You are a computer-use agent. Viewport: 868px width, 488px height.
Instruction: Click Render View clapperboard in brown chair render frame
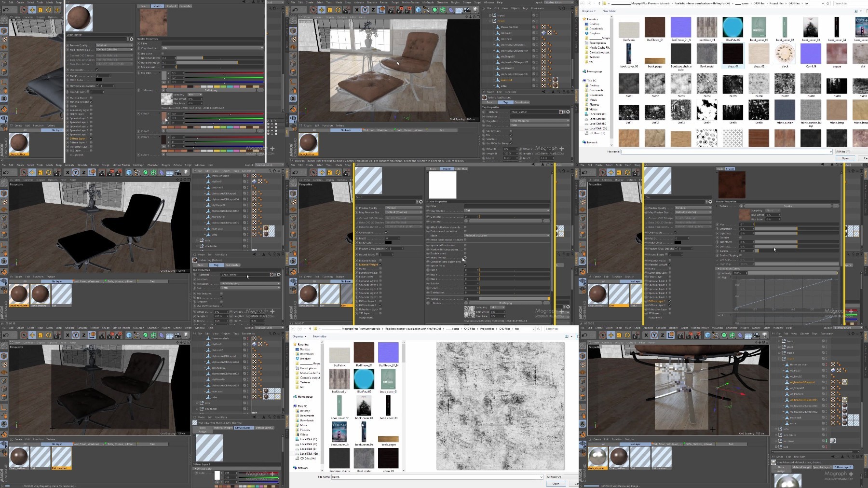(391, 10)
